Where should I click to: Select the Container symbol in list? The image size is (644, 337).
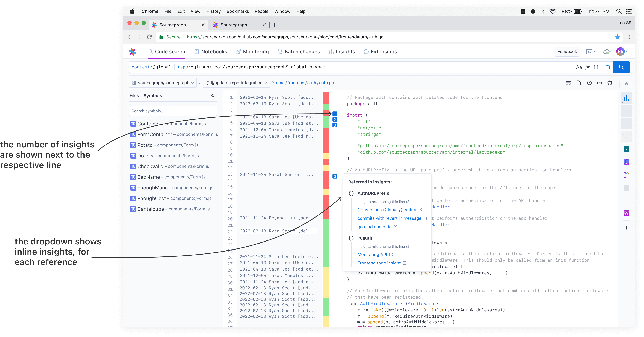click(168, 124)
